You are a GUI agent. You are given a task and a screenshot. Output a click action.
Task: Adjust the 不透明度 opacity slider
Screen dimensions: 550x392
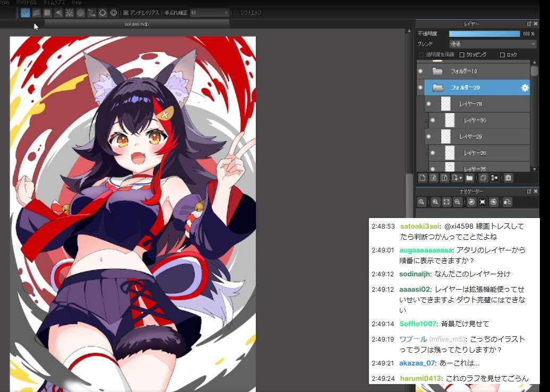click(484, 33)
